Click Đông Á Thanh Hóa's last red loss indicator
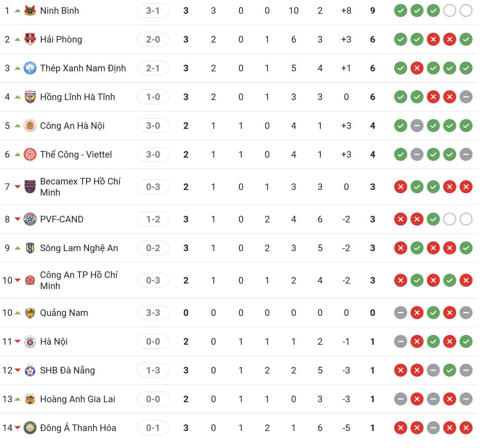This screenshot has height=448, width=485. pyautogui.click(x=466, y=428)
